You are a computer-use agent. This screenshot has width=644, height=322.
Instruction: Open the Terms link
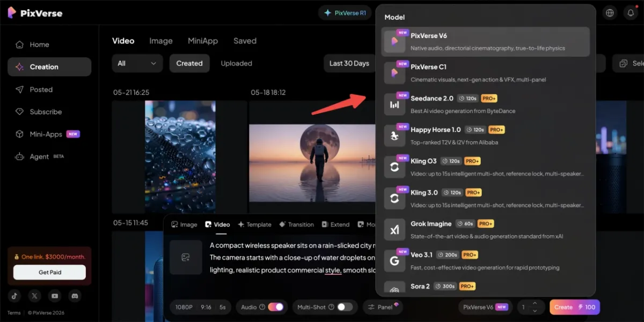click(14, 313)
